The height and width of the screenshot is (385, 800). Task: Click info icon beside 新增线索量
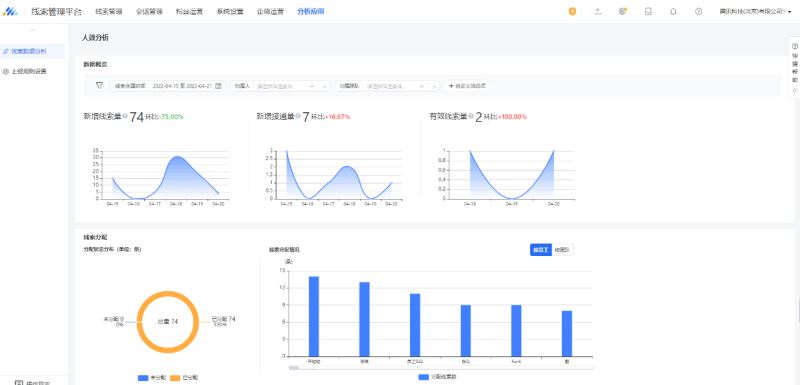click(x=125, y=117)
